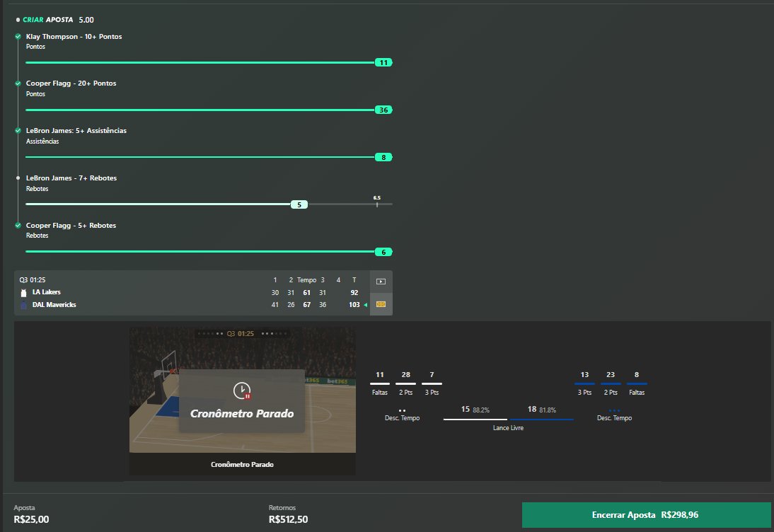Click the Cronômetro Parado caption below court
The height and width of the screenshot is (532, 774).
click(243, 464)
